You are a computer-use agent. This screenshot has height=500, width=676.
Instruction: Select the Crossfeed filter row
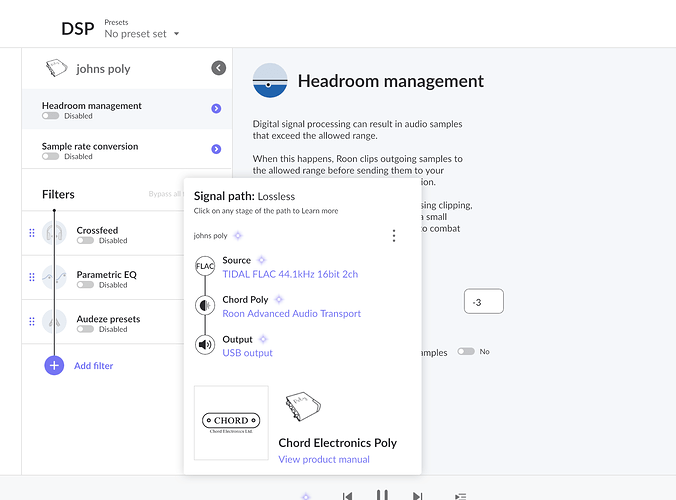click(x=103, y=233)
